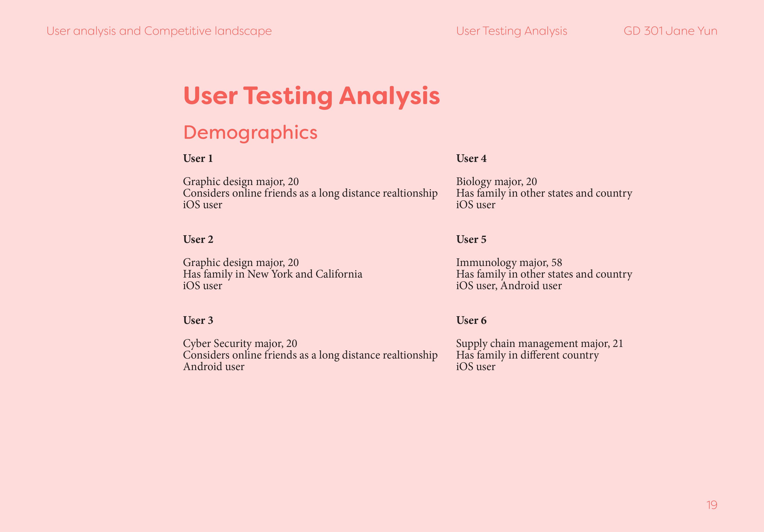Select the Demographics subheading

(250, 133)
